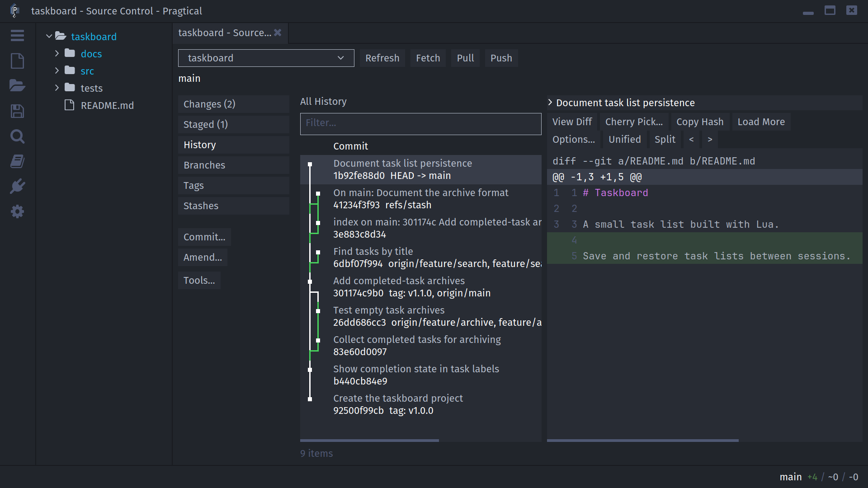This screenshot has height=488, width=868.
Task: Click the Refresh button
Action: pyautogui.click(x=382, y=58)
